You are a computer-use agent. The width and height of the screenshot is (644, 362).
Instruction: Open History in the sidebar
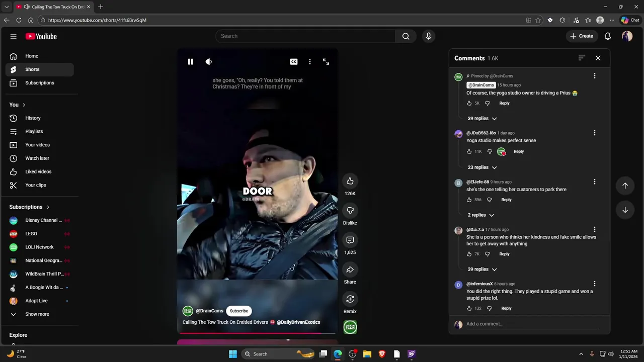tap(40, 118)
